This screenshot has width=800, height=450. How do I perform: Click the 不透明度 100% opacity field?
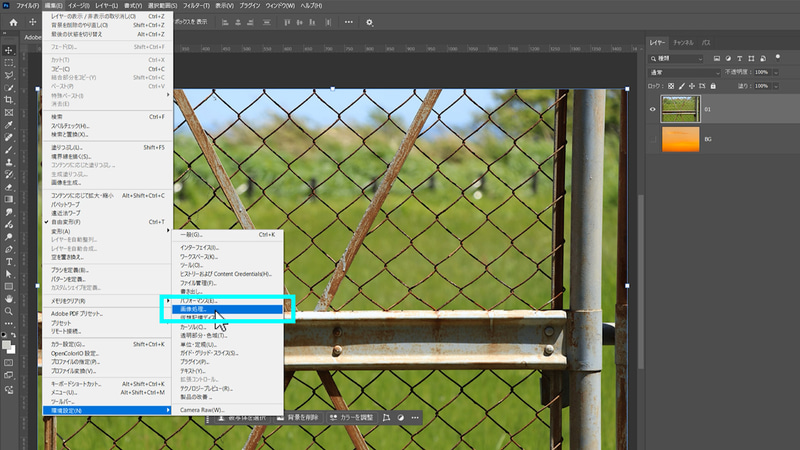(762, 72)
